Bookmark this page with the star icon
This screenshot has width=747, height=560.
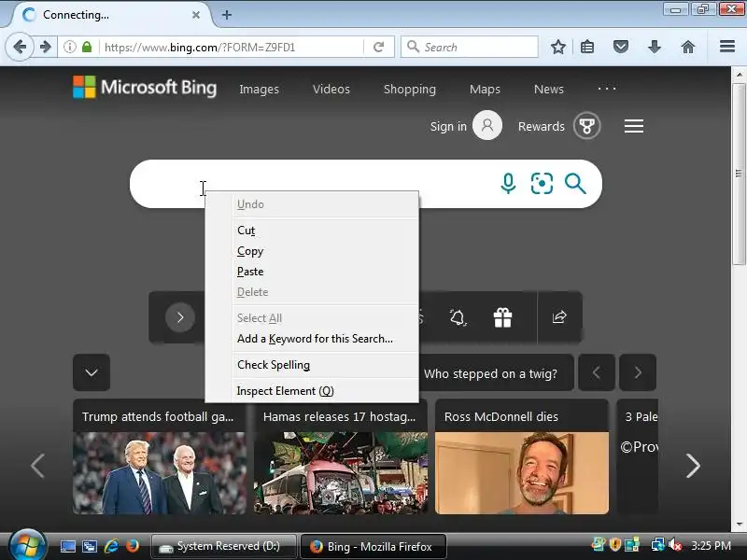click(557, 47)
